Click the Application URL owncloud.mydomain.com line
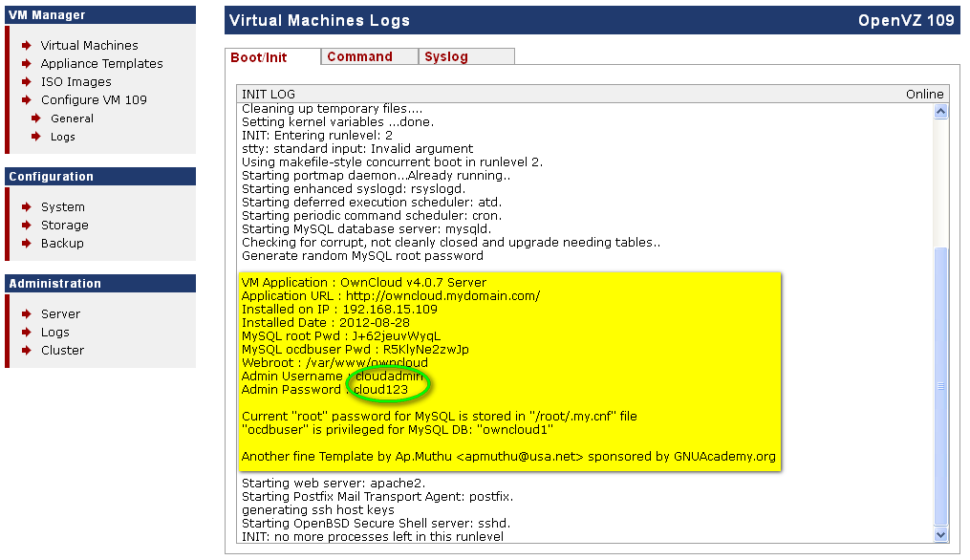Screen dimensions: 970x560 391,296
